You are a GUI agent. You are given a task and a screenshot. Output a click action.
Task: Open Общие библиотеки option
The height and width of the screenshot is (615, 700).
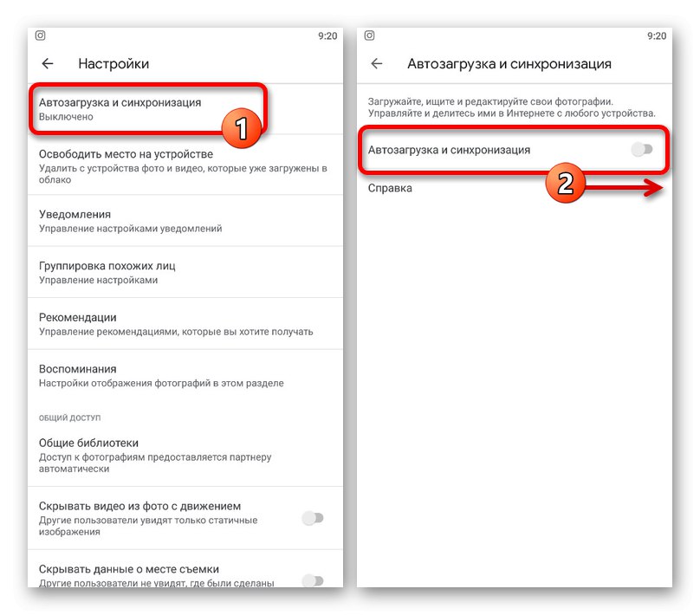[x=185, y=456]
